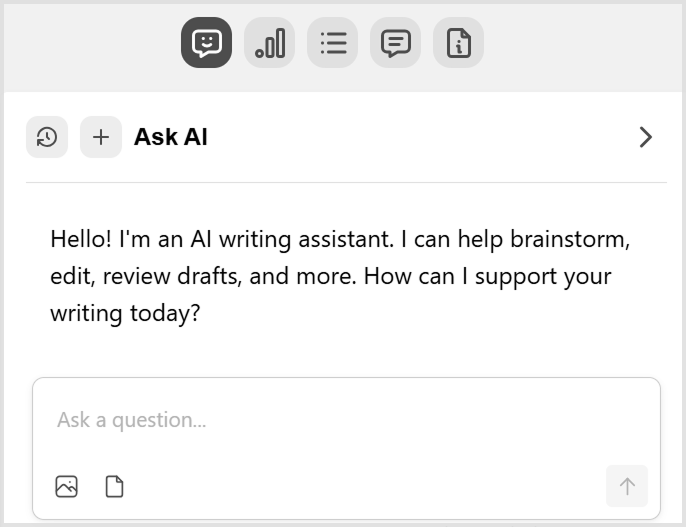
Task: Click blank chat area below the greeting
Action: 346,352
